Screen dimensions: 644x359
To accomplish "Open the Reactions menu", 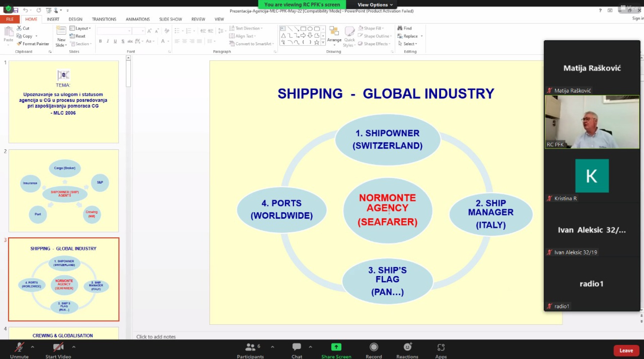I will (x=407, y=347).
